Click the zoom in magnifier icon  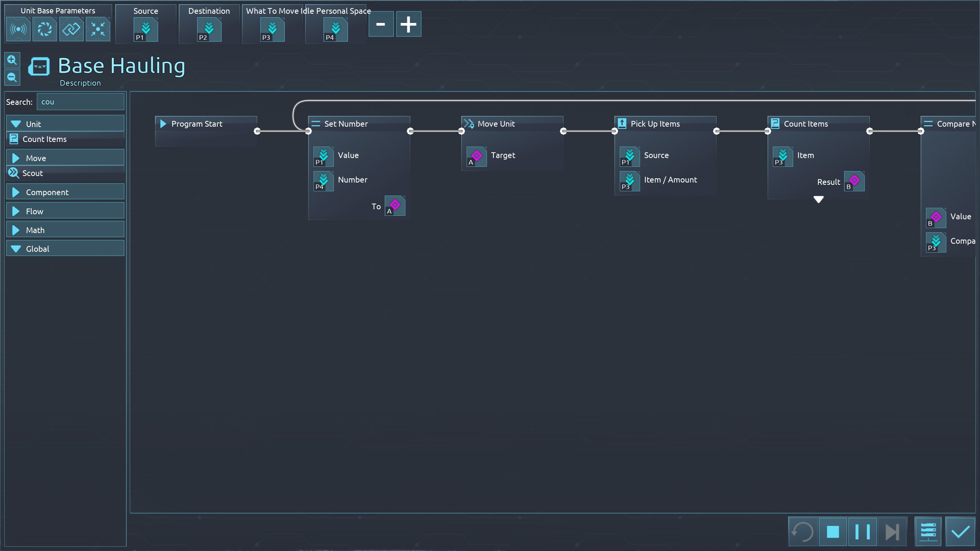pos(12,60)
